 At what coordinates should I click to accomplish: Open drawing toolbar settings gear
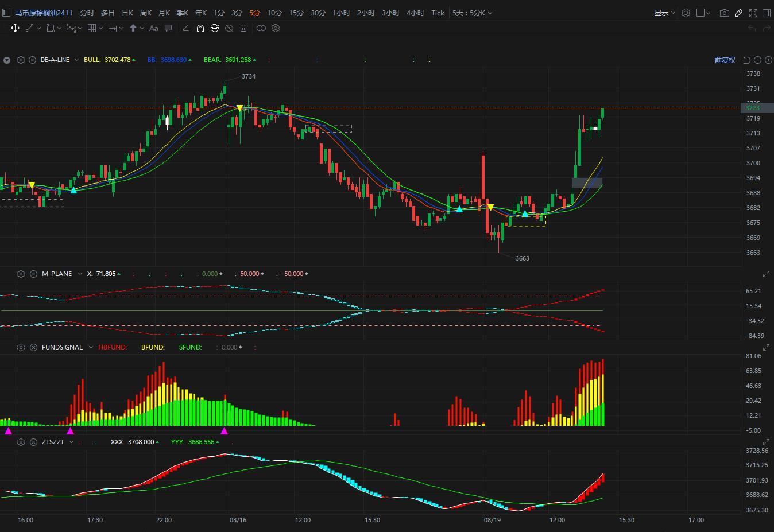(x=276, y=28)
